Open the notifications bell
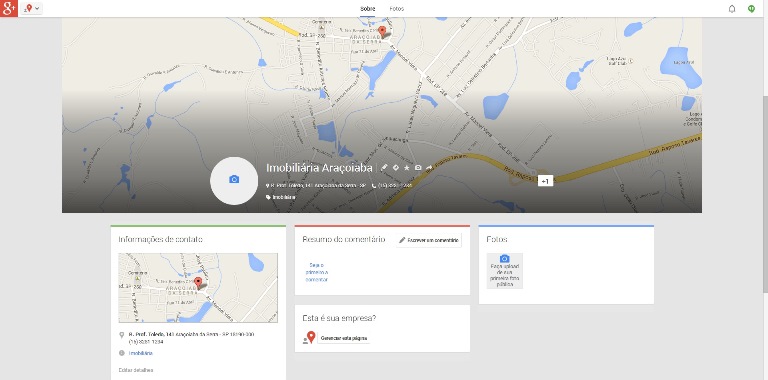Screen dimensions: 768x380 click(x=732, y=9)
